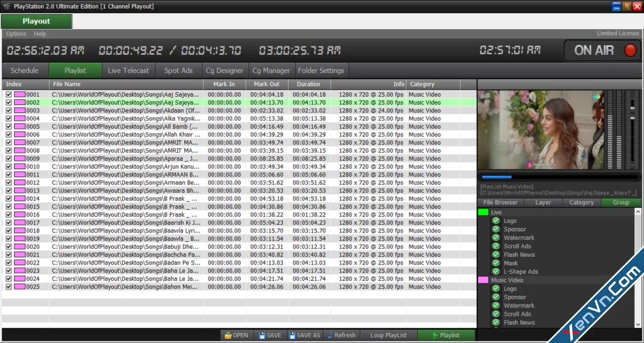The height and width of the screenshot is (343, 644).
Task: Open the Options menu
Action: [x=16, y=34]
